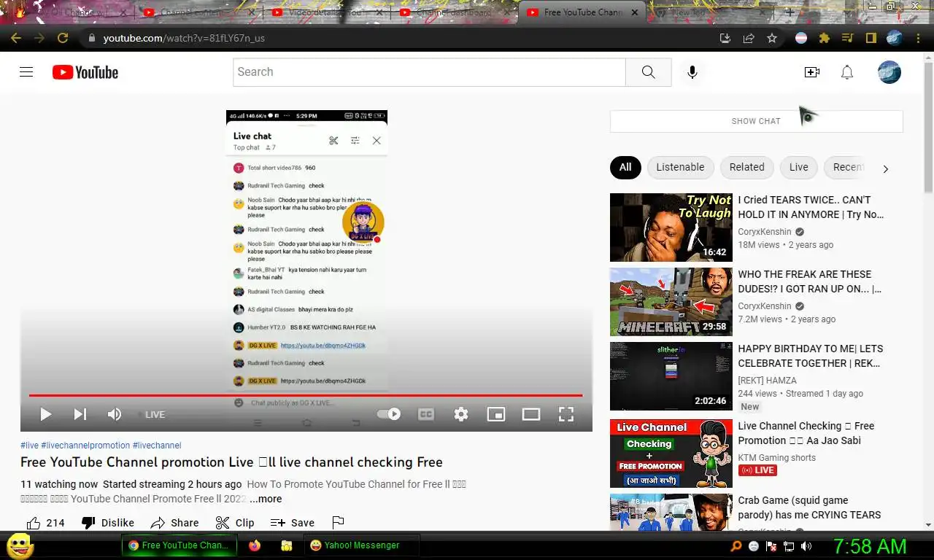Enable theater mode

pos(531,414)
